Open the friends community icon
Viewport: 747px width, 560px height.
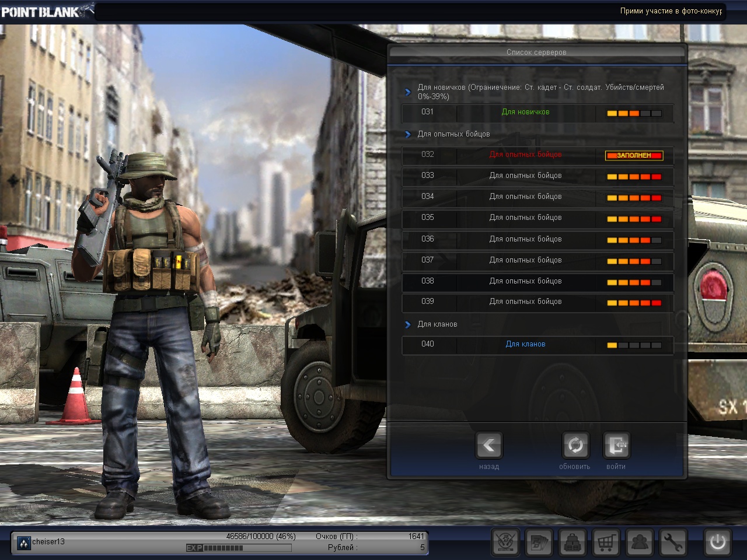pyautogui.click(x=640, y=543)
